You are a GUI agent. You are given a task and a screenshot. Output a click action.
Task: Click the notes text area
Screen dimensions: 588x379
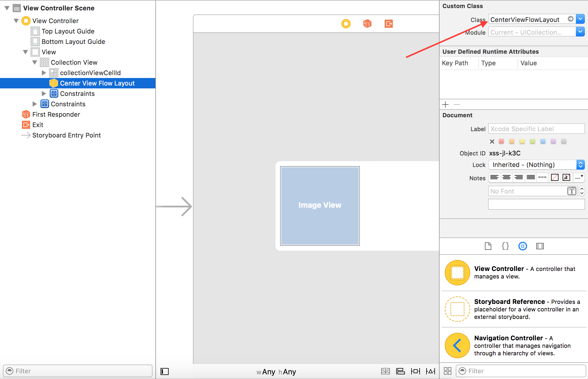[536, 204]
